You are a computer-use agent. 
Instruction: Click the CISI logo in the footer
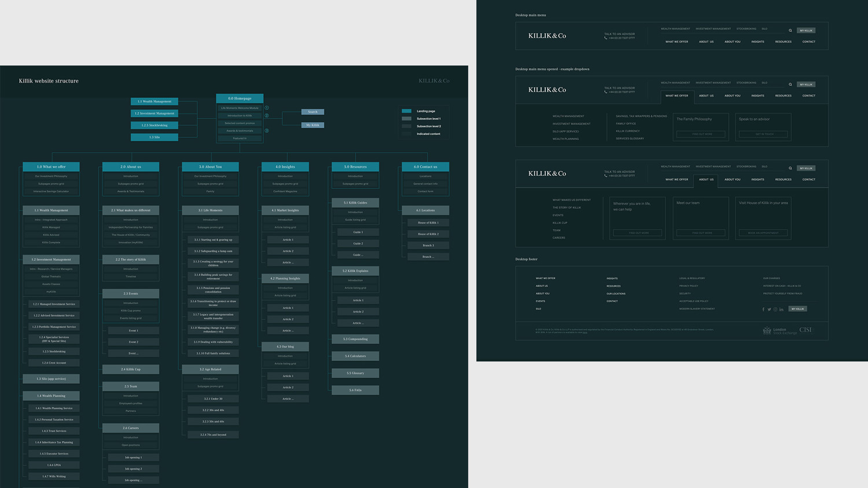pos(806,330)
